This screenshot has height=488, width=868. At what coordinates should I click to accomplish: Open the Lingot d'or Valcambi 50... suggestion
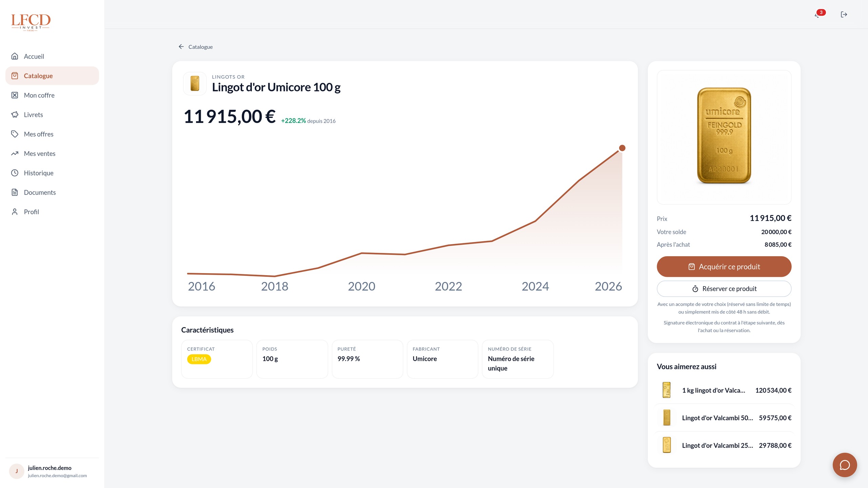724,418
